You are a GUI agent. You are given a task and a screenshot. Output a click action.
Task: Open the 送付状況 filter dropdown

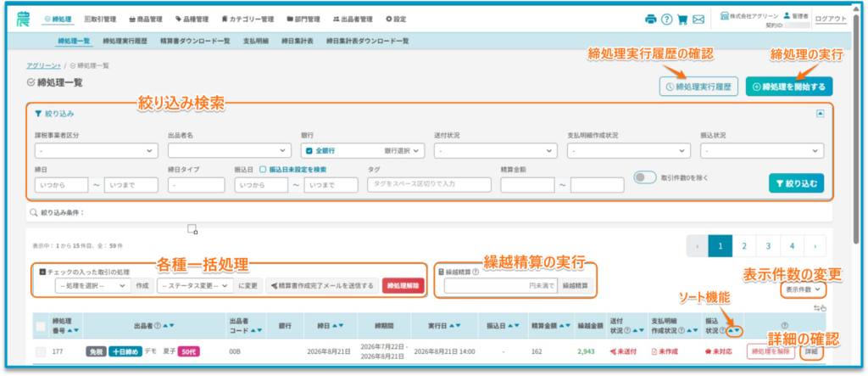point(495,150)
